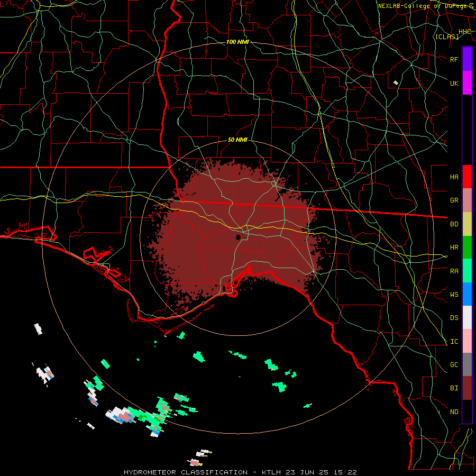Click the BI legend label

point(454,388)
